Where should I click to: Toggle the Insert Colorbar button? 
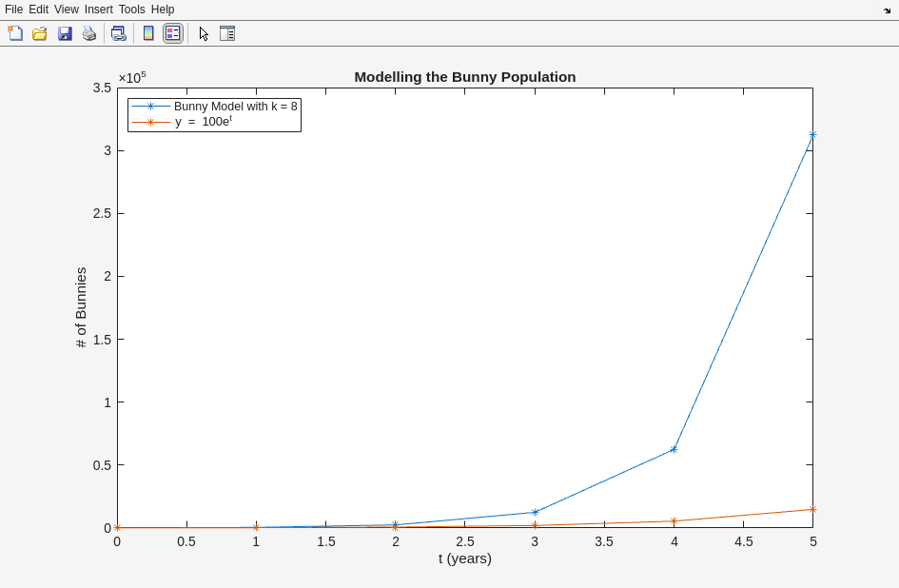click(148, 33)
